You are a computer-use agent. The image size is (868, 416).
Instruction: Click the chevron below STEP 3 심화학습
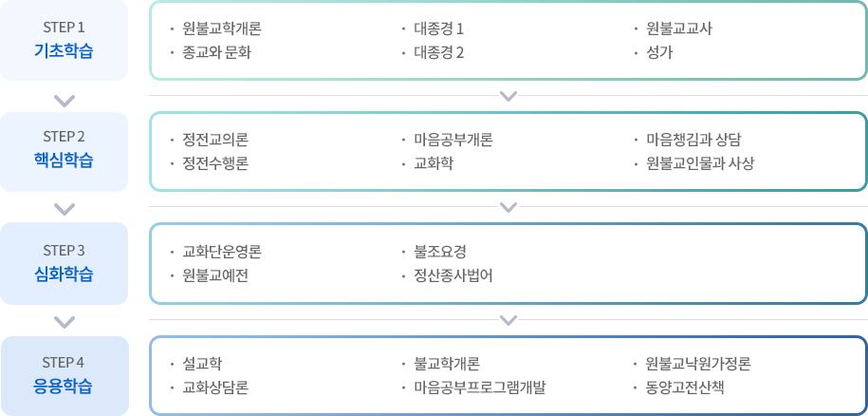pyautogui.click(x=65, y=322)
